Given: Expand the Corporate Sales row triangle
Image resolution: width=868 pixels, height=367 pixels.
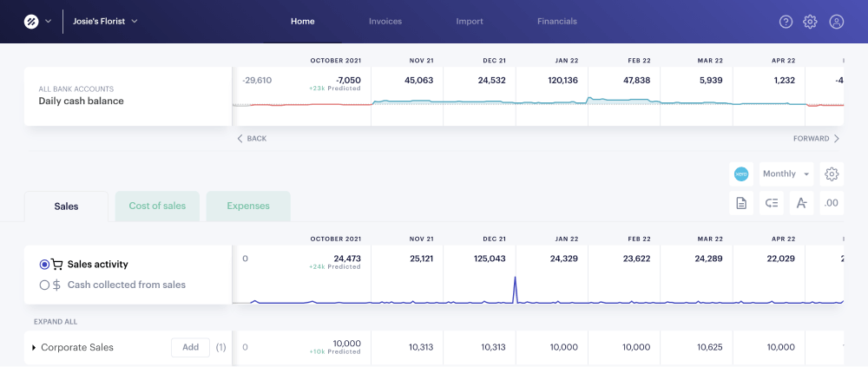Looking at the screenshot, I should point(34,348).
